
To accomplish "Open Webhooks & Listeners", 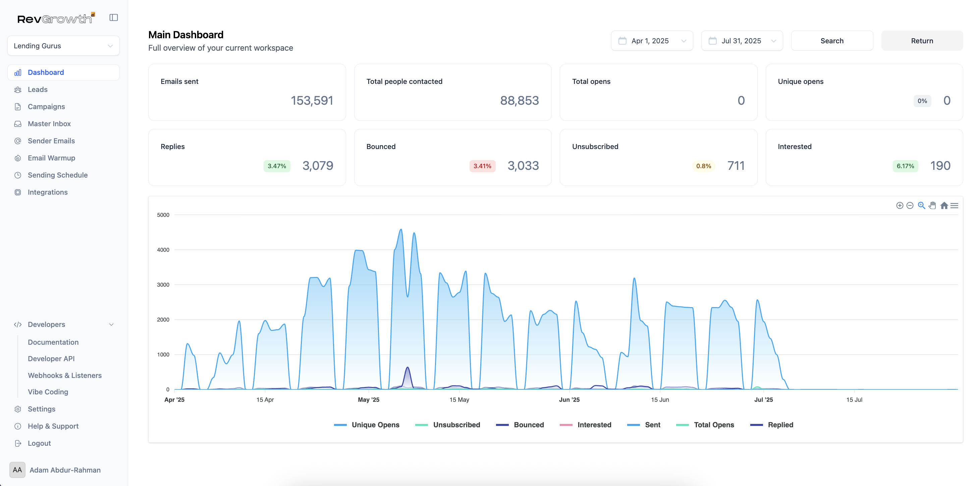I will pyautogui.click(x=65, y=376).
